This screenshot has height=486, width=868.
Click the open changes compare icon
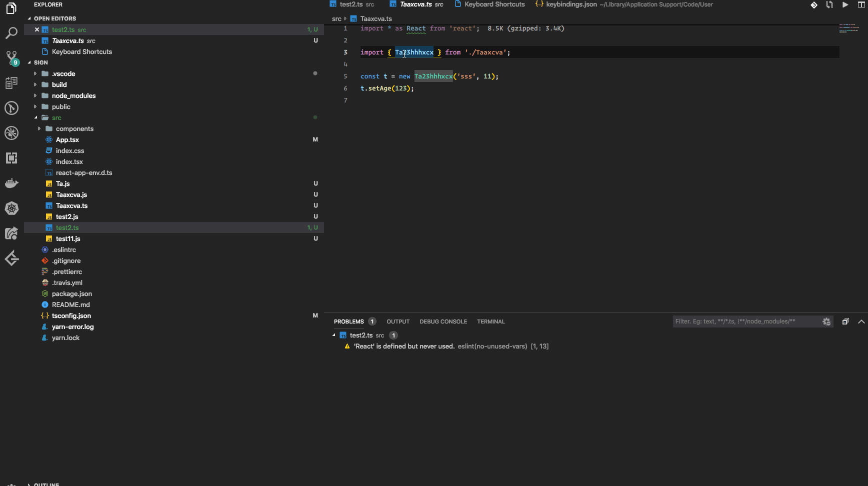coord(829,5)
